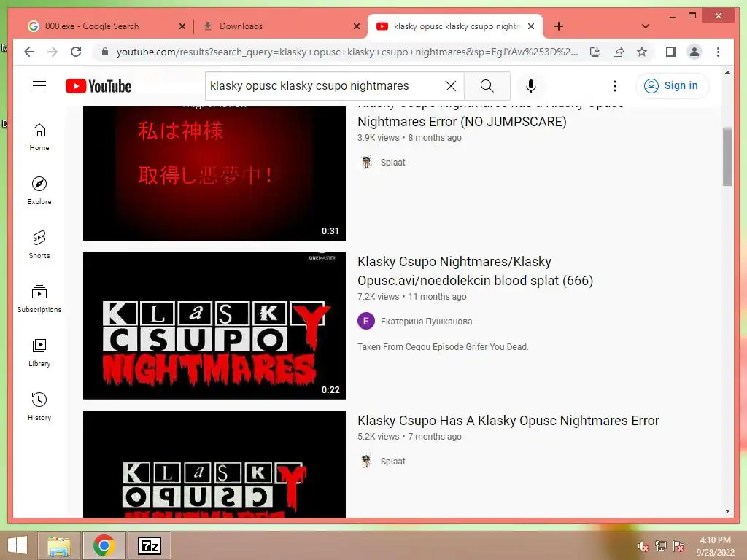The height and width of the screenshot is (560, 747).
Task: Open File Explorer from taskbar
Action: 59,545
